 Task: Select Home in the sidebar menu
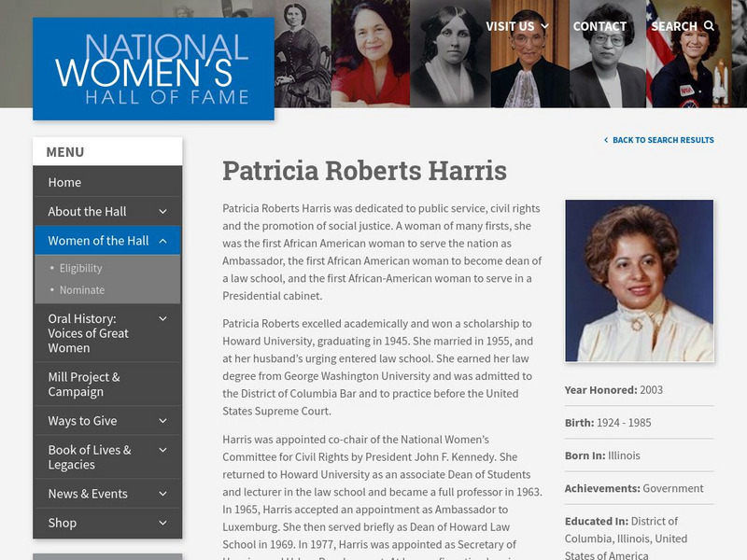pyautogui.click(x=65, y=182)
